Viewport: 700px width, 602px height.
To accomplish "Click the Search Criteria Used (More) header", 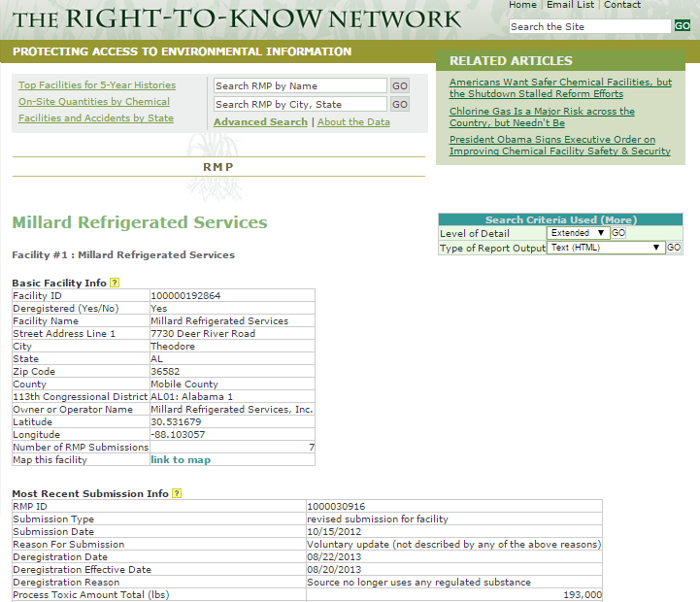I will [x=561, y=219].
